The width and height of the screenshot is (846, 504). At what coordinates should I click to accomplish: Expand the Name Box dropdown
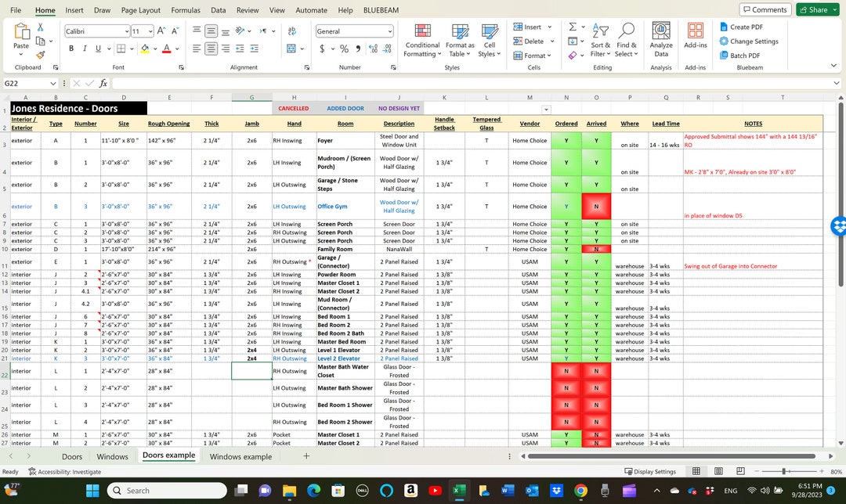click(53, 84)
